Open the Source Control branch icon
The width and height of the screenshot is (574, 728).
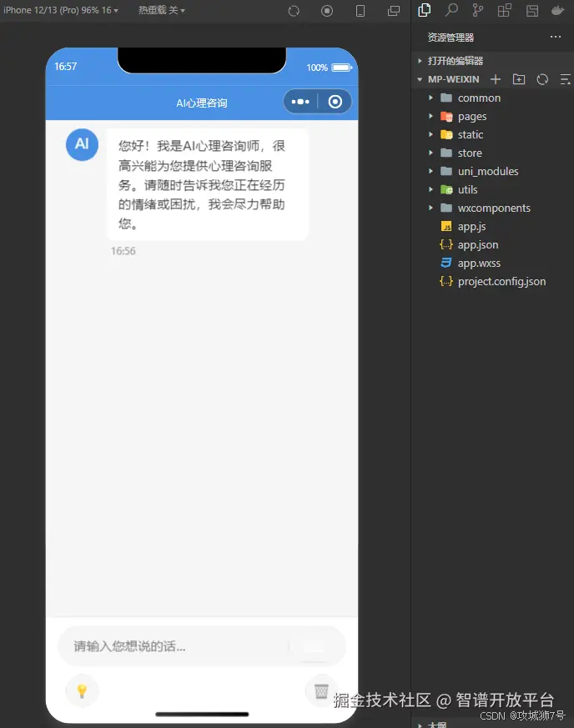pos(477,10)
